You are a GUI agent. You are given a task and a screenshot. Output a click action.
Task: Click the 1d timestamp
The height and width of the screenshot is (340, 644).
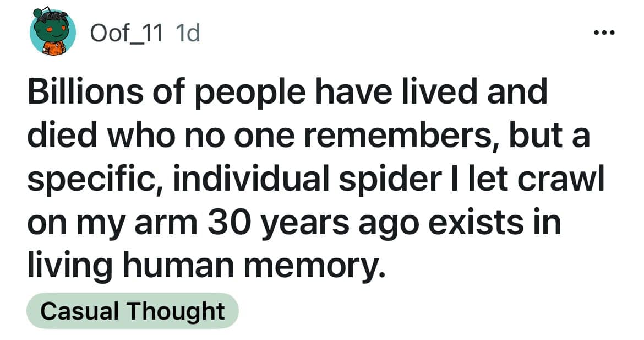(187, 32)
